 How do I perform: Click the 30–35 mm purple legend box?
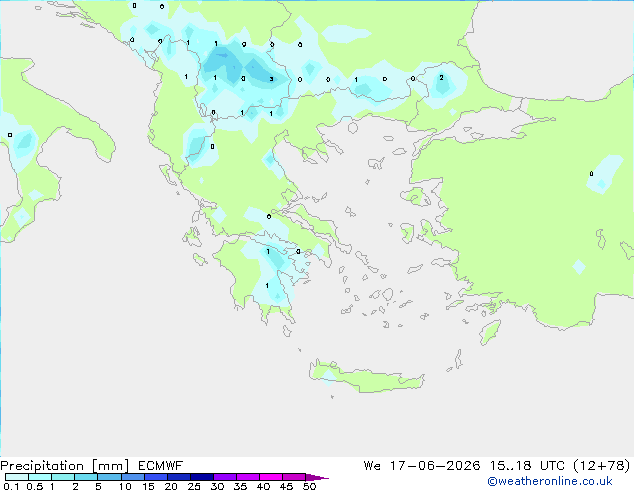224,477
